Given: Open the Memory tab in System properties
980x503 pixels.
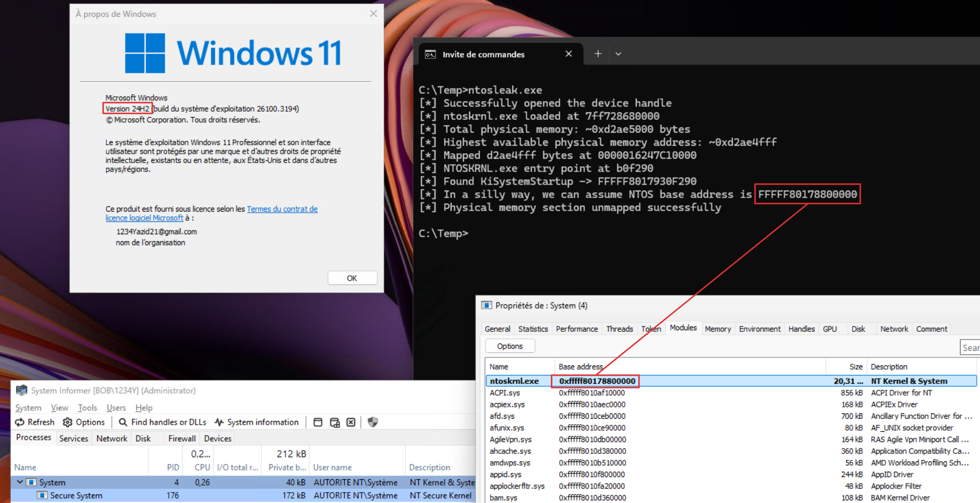Looking at the screenshot, I should pos(718,329).
